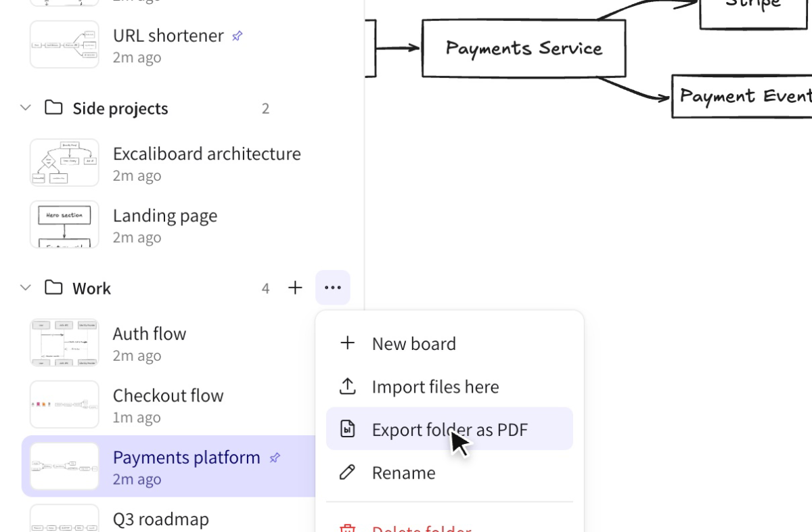Select the Payment Event box on canvas
812x532 pixels.
click(x=742, y=96)
